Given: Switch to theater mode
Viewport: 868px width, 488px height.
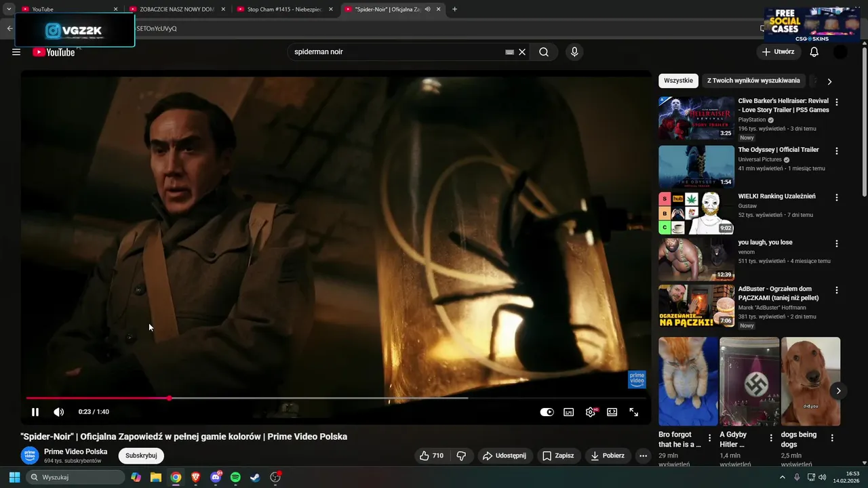Looking at the screenshot, I should click(612, 412).
